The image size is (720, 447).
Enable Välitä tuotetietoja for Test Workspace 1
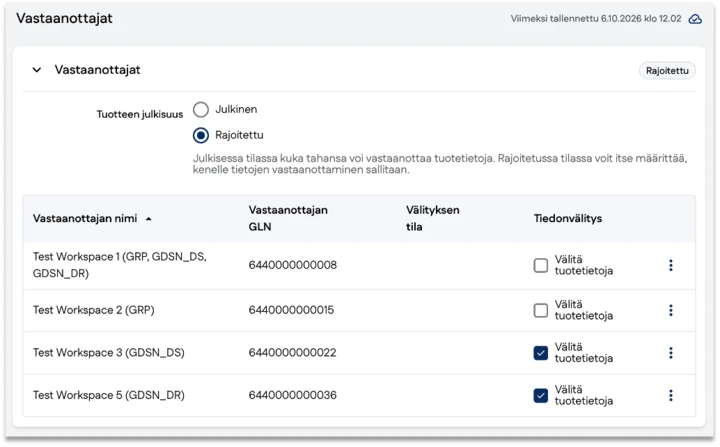point(540,265)
